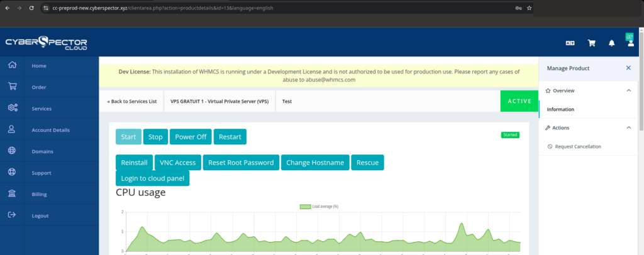The width and height of the screenshot is (644, 255).
Task: Click the page vertical scrollbar
Action: click(641, 82)
